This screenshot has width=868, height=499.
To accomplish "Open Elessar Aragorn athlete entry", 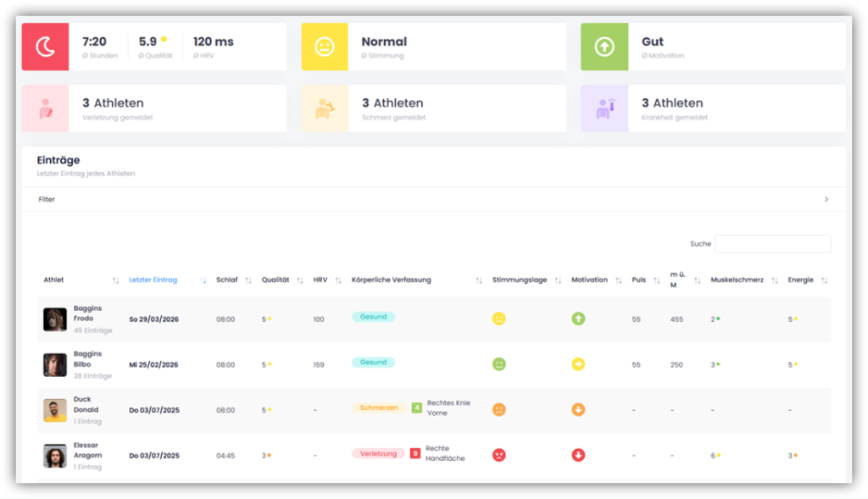I will coord(87,450).
